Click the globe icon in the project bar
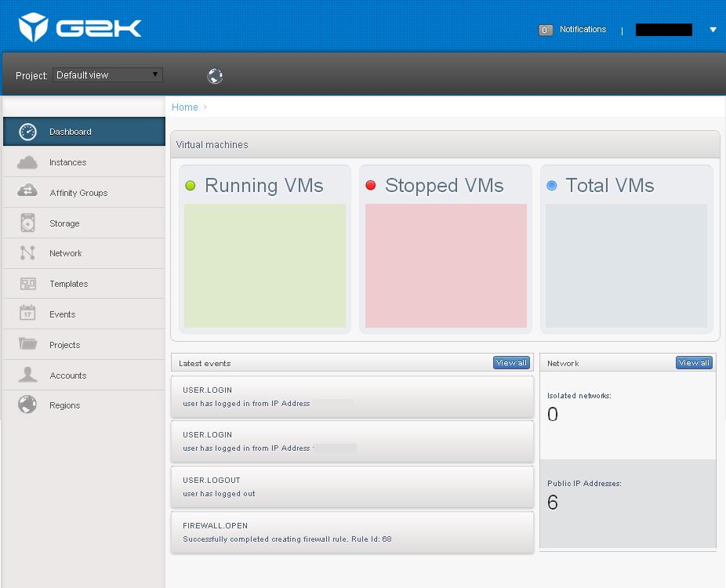726x588 pixels. [215, 76]
